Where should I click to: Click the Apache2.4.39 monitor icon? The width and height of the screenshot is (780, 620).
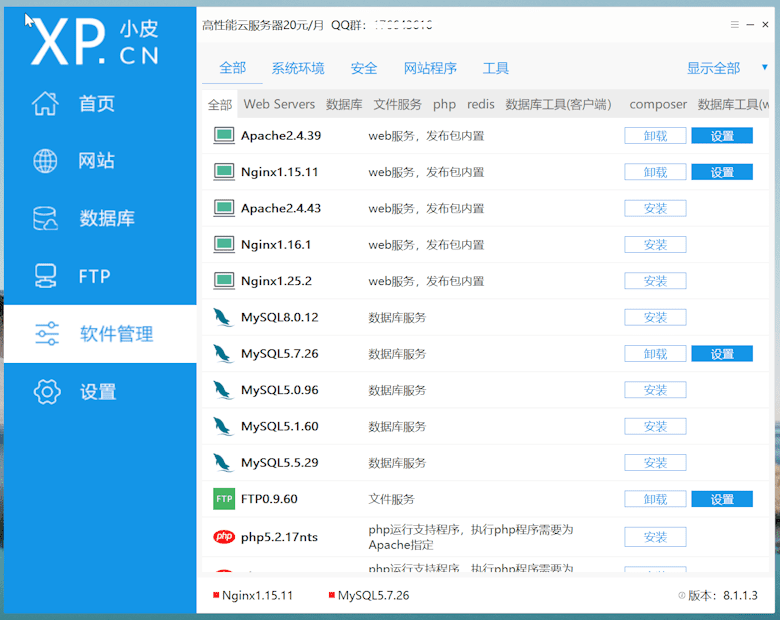point(224,135)
